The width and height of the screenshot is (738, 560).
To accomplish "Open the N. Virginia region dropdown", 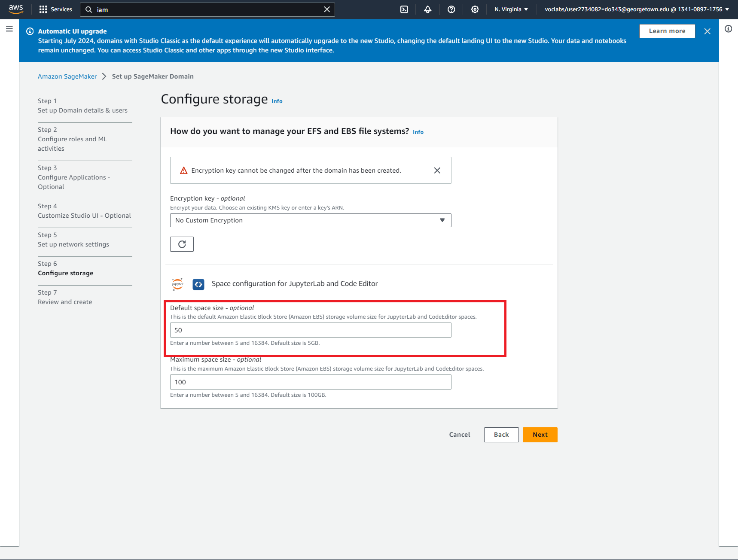I will [511, 9].
